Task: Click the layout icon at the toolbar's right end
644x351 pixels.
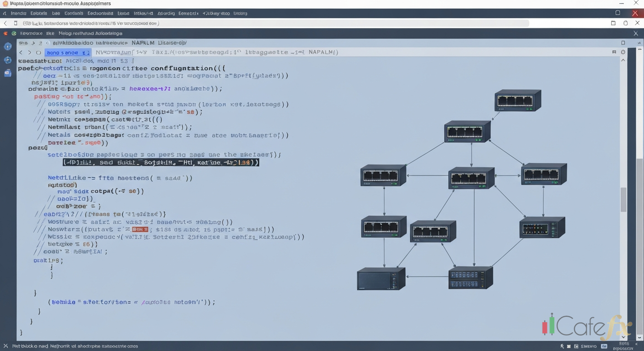Action: (x=614, y=52)
